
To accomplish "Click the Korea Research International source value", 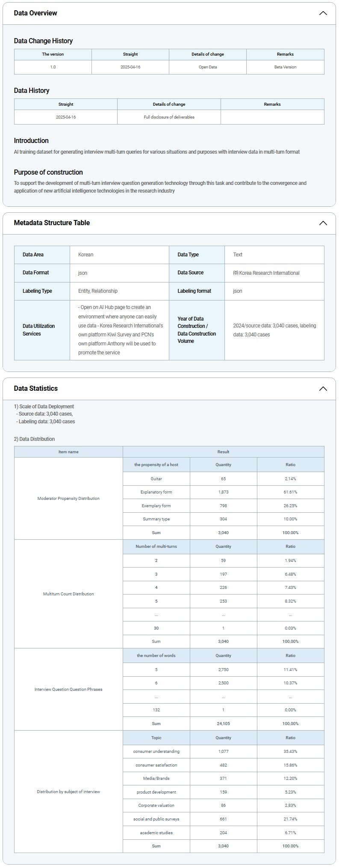I will (x=266, y=273).
